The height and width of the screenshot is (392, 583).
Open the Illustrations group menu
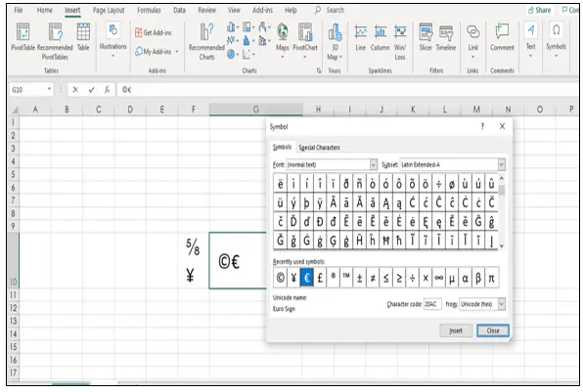[x=113, y=40]
